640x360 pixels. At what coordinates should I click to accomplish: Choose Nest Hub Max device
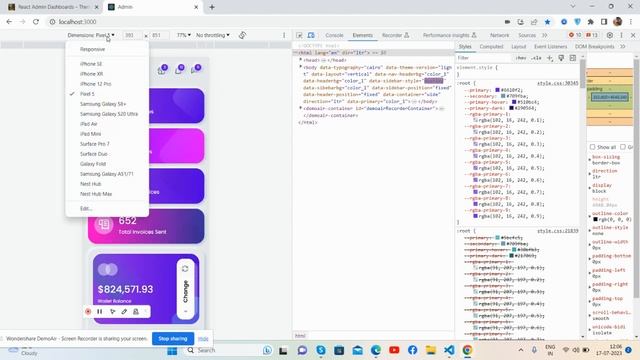point(96,194)
